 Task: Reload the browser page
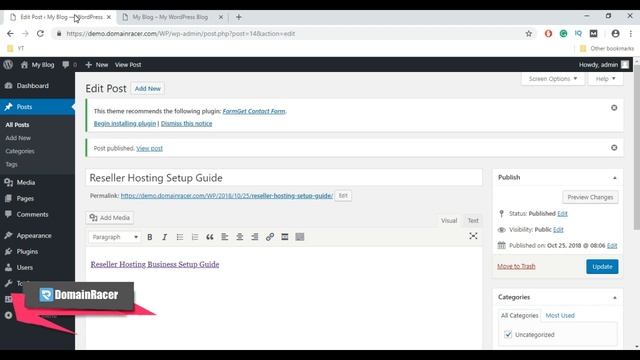click(x=40, y=33)
